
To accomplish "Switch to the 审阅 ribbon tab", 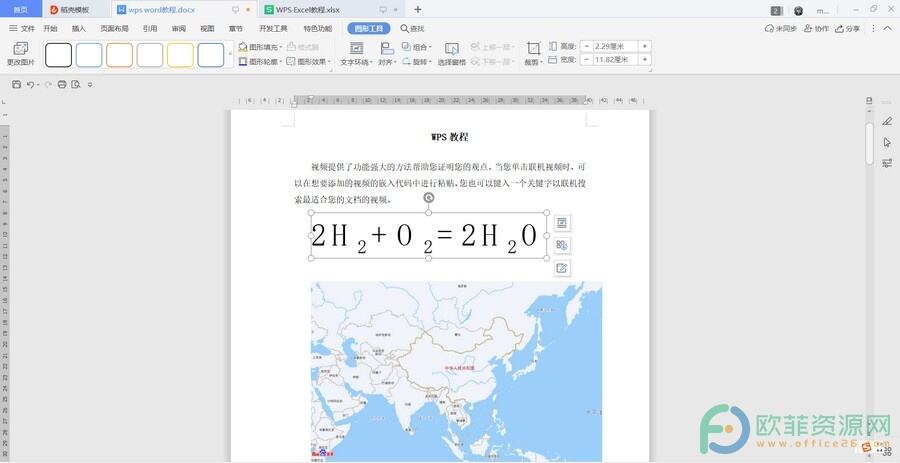I will (x=179, y=28).
